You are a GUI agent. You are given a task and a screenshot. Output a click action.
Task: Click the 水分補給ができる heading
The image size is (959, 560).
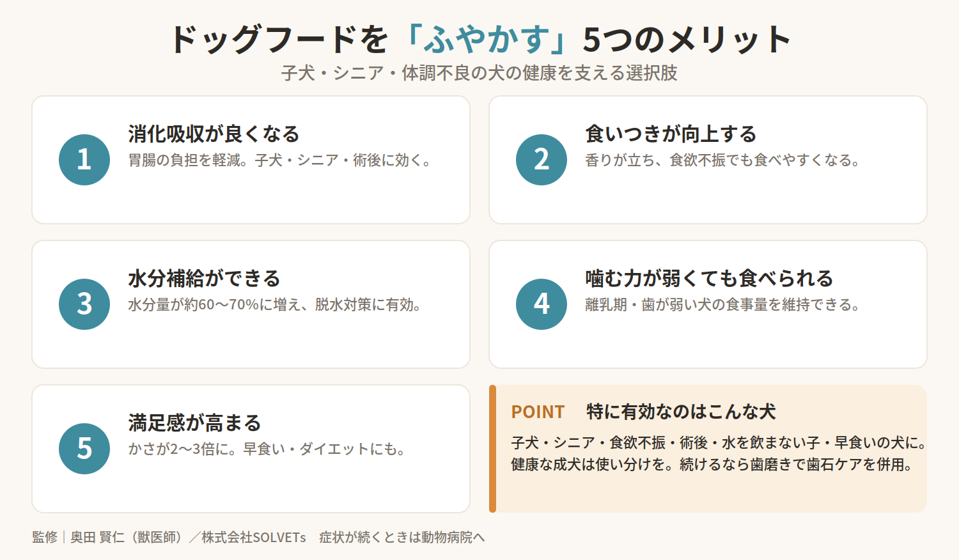pos(204,279)
